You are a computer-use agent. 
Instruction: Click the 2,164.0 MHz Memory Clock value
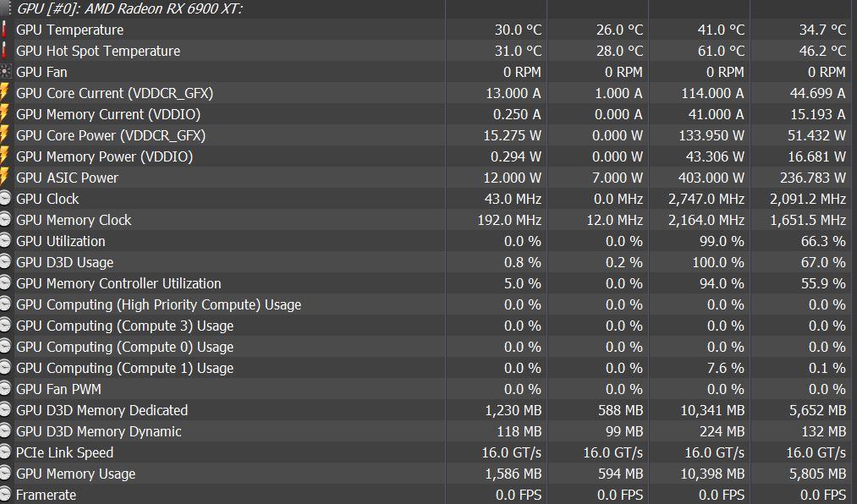click(706, 221)
